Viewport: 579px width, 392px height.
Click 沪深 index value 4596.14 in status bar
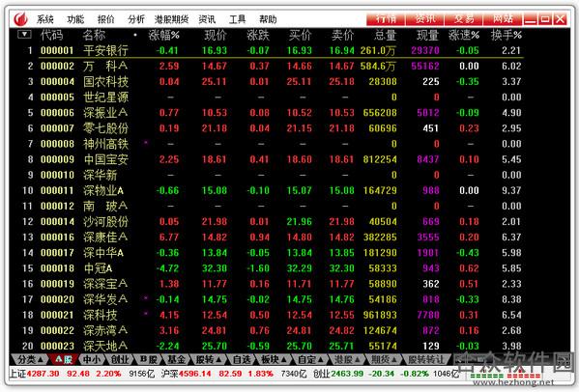pos(194,374)
